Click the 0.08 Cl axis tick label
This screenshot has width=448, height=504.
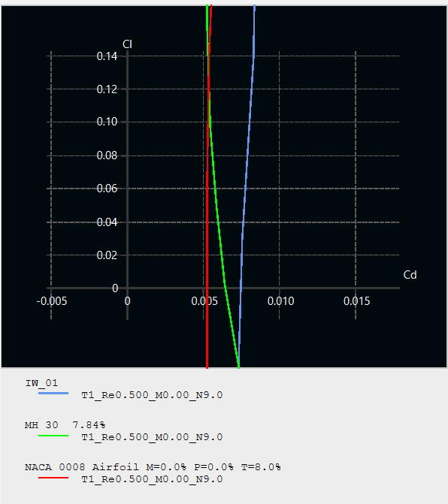pos(107,155)
